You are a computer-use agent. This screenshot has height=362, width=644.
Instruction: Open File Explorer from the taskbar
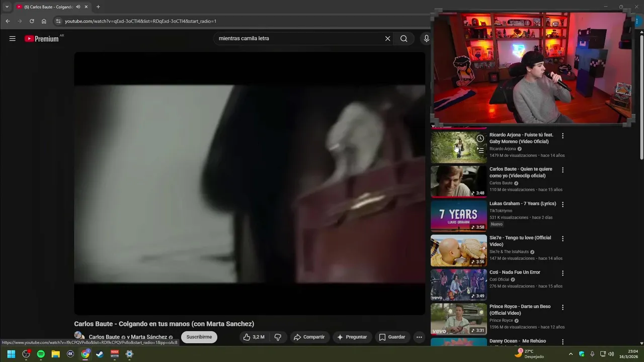pyautogui.click(x=55, y=354)
